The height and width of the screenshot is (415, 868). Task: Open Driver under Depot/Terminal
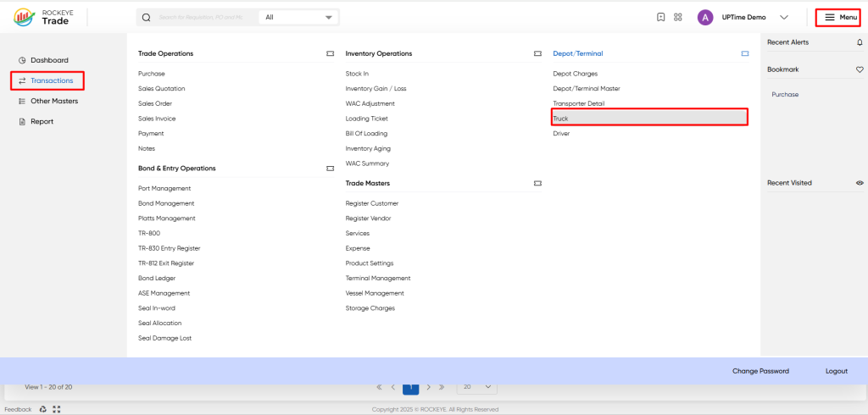tap(561, 133)
